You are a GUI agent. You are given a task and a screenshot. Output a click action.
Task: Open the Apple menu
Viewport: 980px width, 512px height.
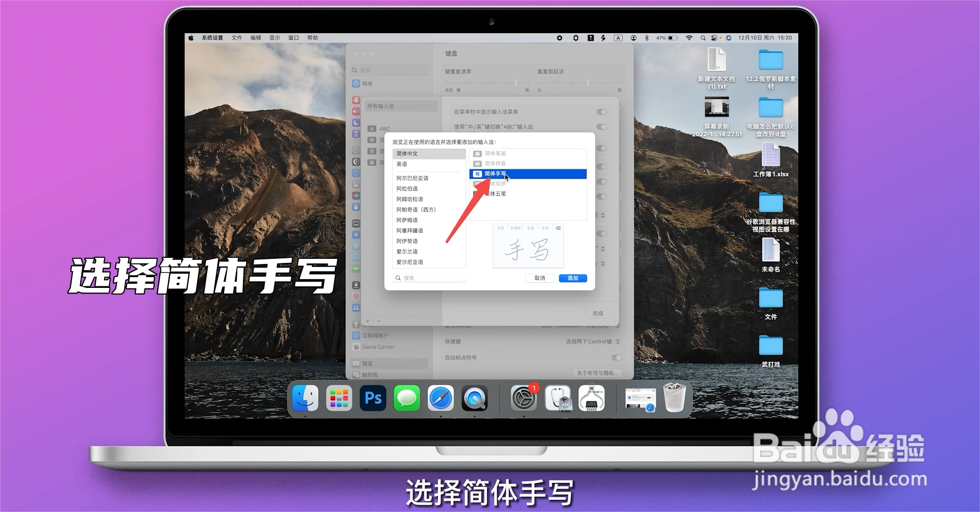(x=191, y=38)
